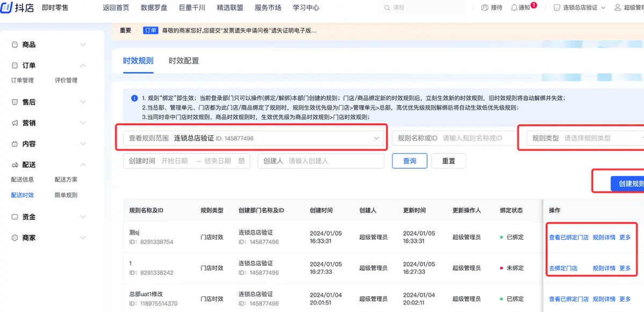Click the blue 创建规则 button

(x=627, y=183)
